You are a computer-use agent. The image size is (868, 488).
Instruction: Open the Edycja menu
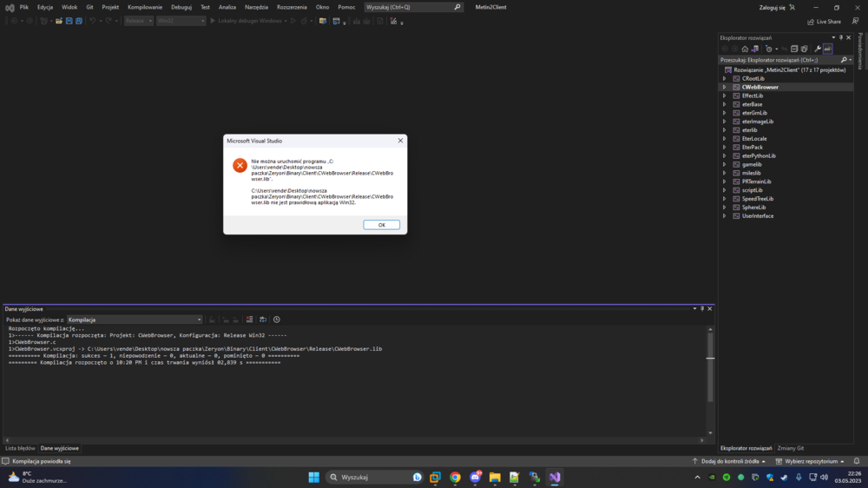click(45, 7)
